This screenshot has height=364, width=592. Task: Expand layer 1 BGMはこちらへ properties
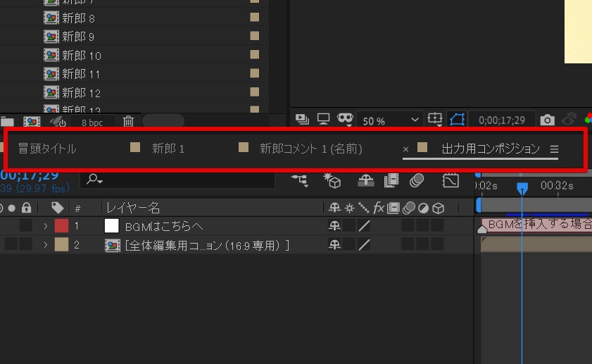point(45,226)
